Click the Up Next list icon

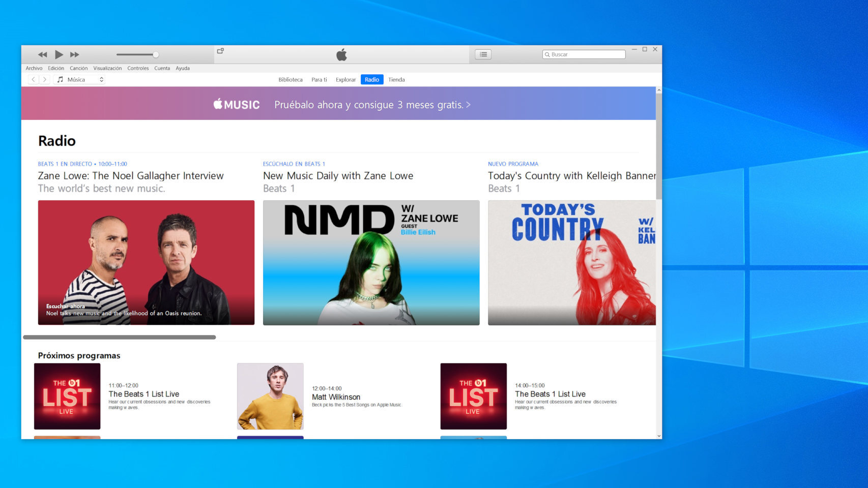pyautogui.click(x=483, y=54)
